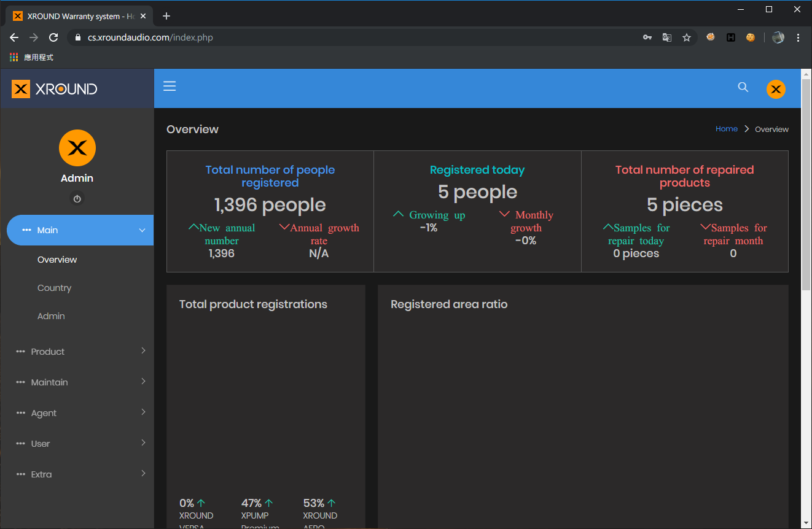The image size is (812, 529).
Task: Click the 'Monthly growth' label
Action: tap(526, 221)
